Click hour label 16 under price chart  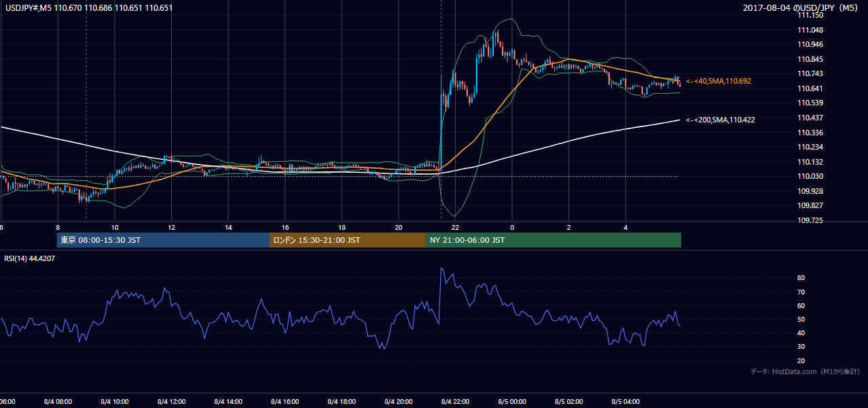click(285, 227)
